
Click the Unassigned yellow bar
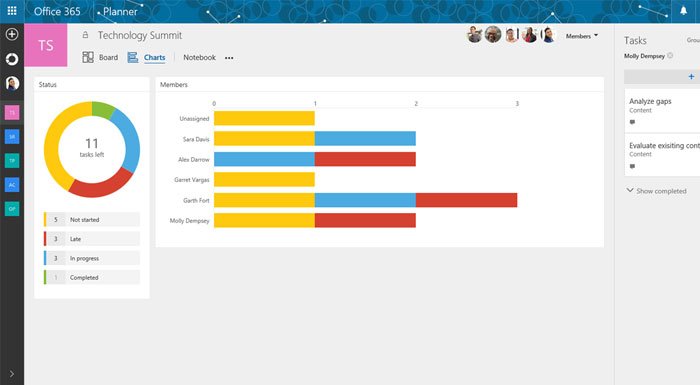[x=264, y=118]
